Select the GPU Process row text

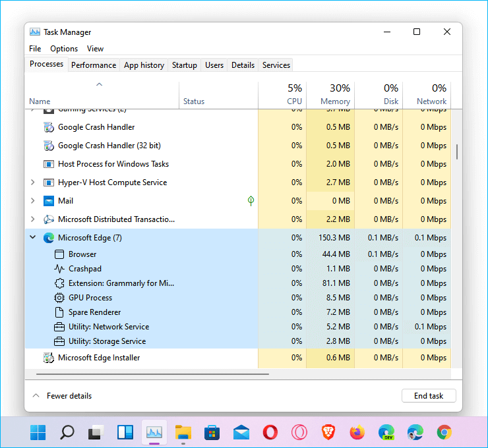(90, 298)
